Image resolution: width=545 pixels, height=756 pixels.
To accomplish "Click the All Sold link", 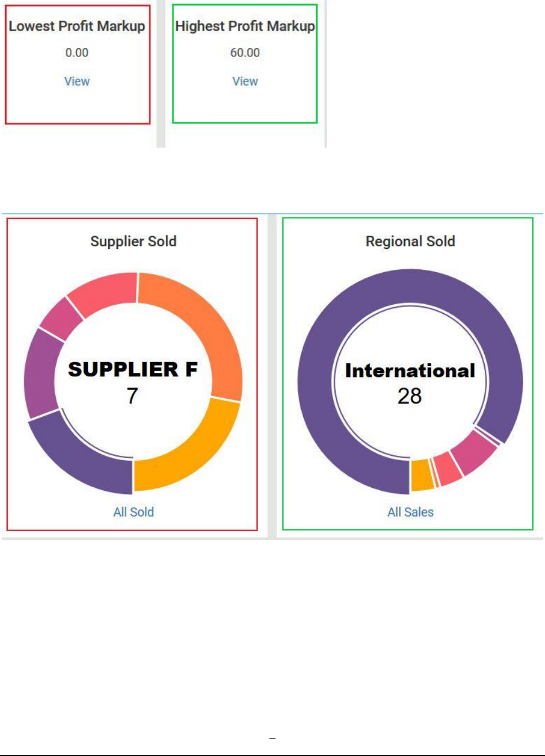I will point(134,512).
